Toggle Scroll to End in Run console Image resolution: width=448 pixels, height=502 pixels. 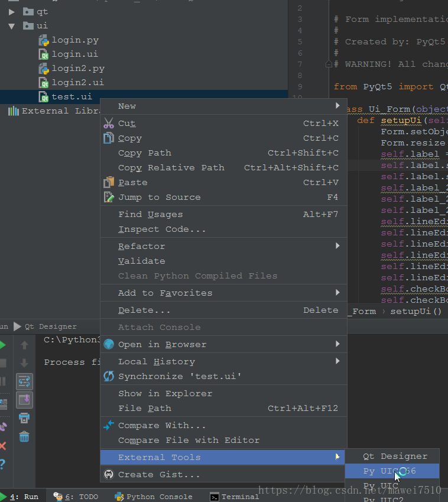coord(24,400)
